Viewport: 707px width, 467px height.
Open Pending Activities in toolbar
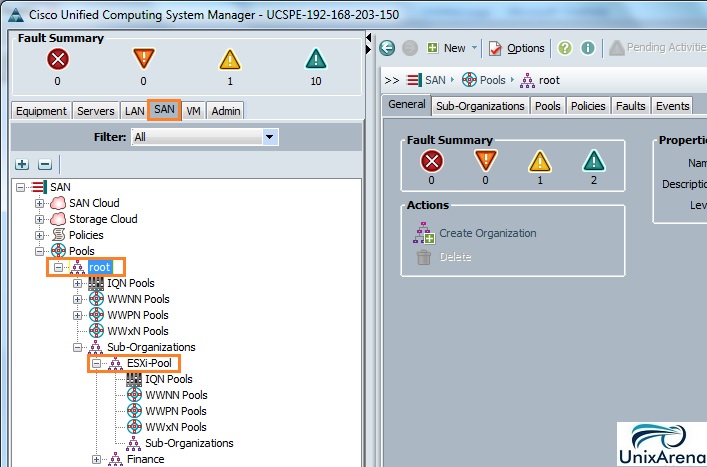click(657, 47)
